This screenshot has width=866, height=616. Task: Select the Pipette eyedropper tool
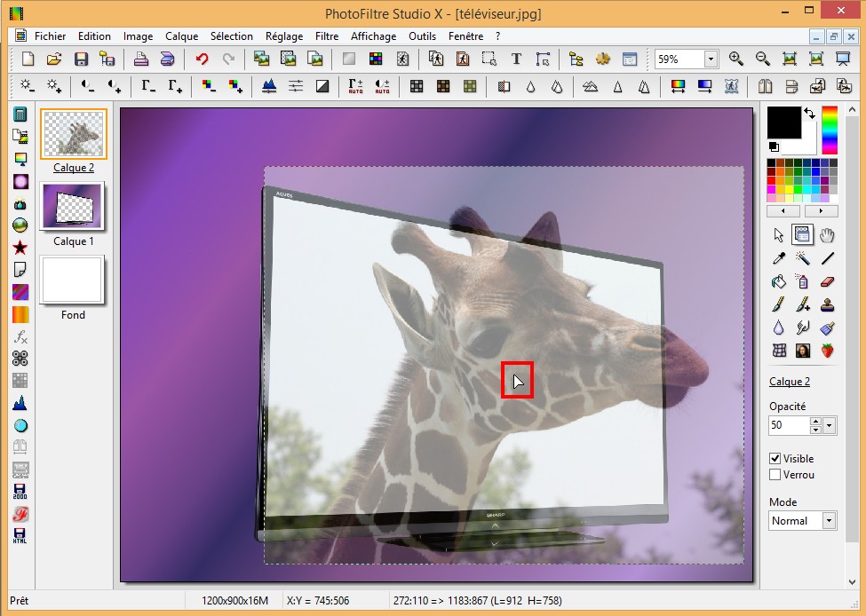[779, 257]
